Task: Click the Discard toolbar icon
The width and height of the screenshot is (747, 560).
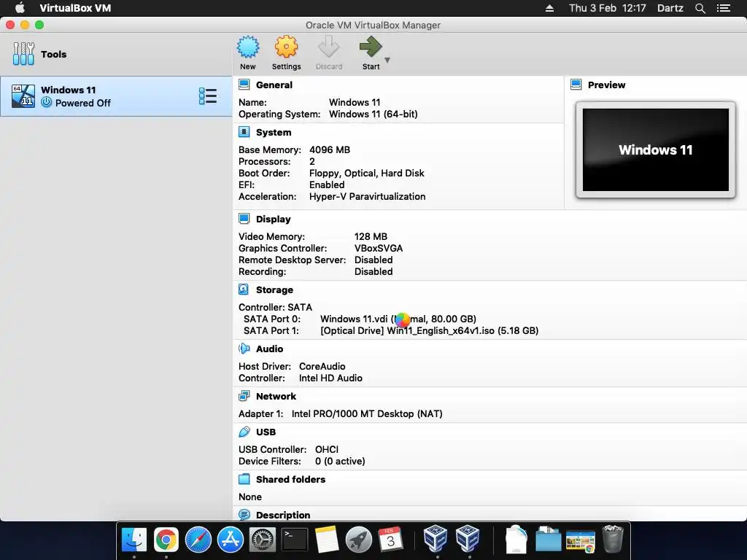Action: point(329,52)
